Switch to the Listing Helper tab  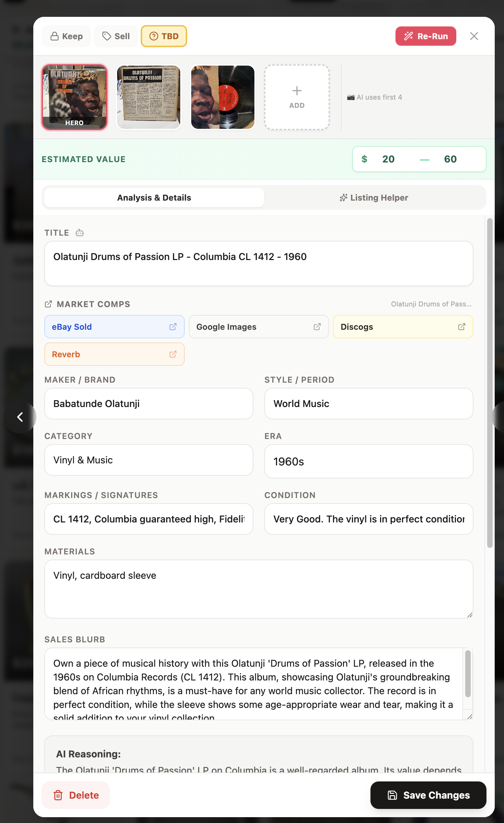(374, 198)
